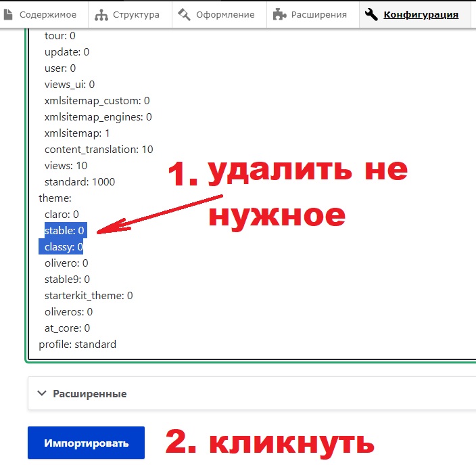Click the Расширенные section title

90,394
